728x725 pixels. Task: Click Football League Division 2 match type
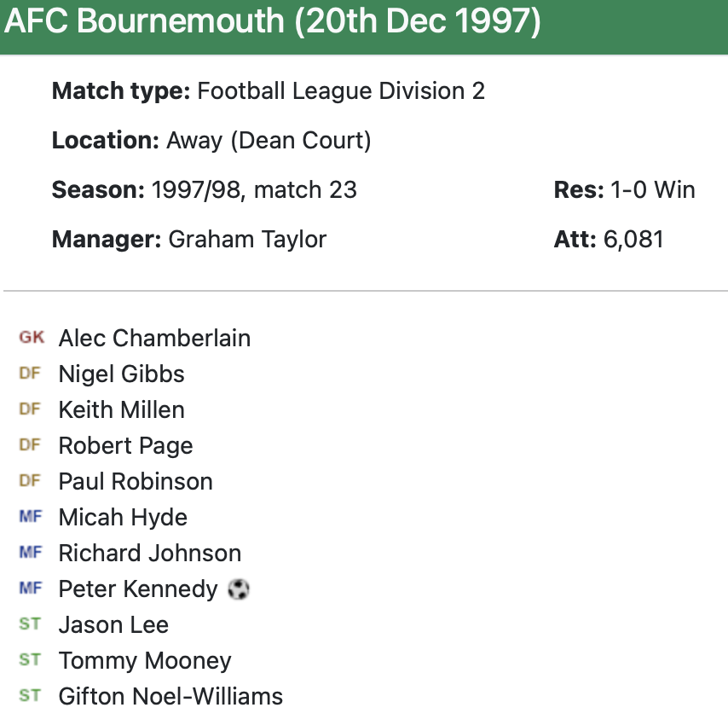tap(341, 91)
